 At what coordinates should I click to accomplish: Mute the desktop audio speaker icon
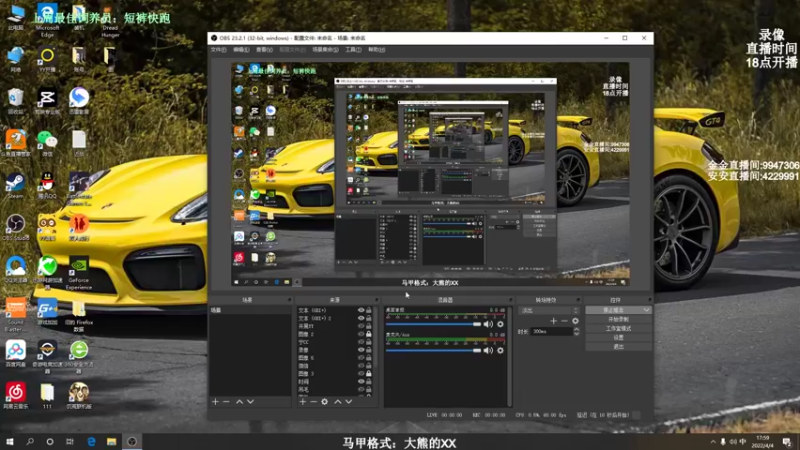point(487,324)
